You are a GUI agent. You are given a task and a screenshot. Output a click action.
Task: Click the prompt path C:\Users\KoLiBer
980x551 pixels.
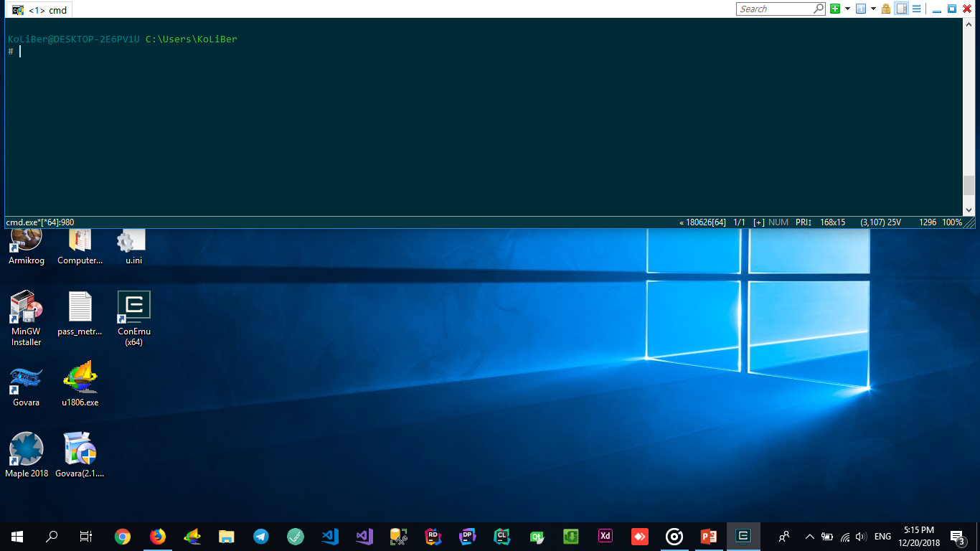coord(191,39)
